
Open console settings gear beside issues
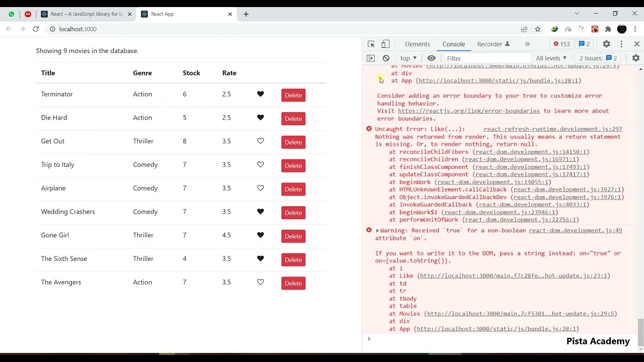[x=636, y=58]
